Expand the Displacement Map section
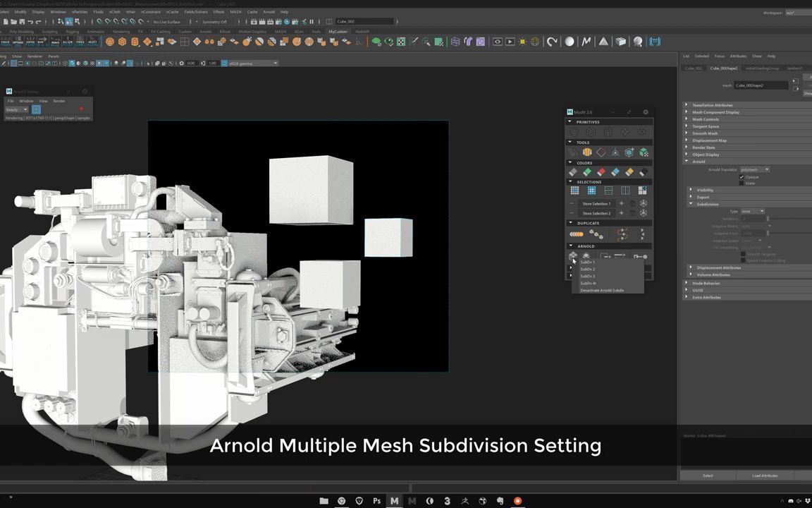Image resolution: width=812 pixels, height=508 pixels. click(x=709, y=140)
